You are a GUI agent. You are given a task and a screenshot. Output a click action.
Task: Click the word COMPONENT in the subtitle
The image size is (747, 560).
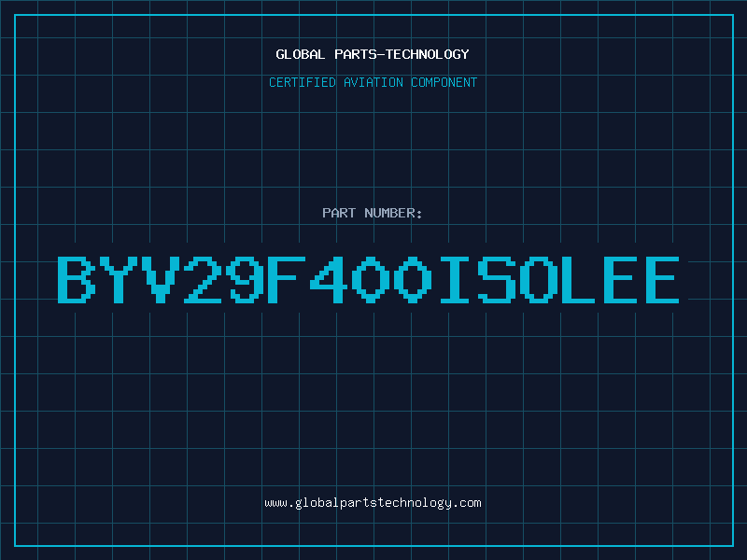[444, 82]
